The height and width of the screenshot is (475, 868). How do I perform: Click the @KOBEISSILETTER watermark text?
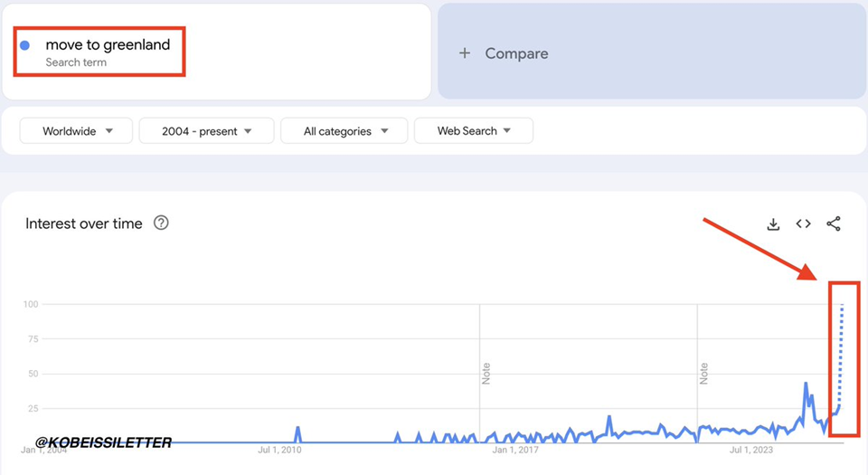[104, 442]
